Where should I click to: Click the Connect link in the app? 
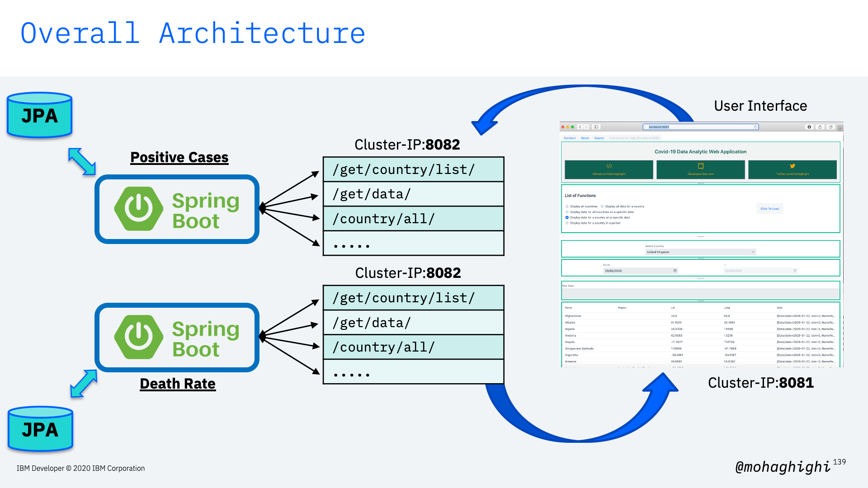tap(570, 138)
